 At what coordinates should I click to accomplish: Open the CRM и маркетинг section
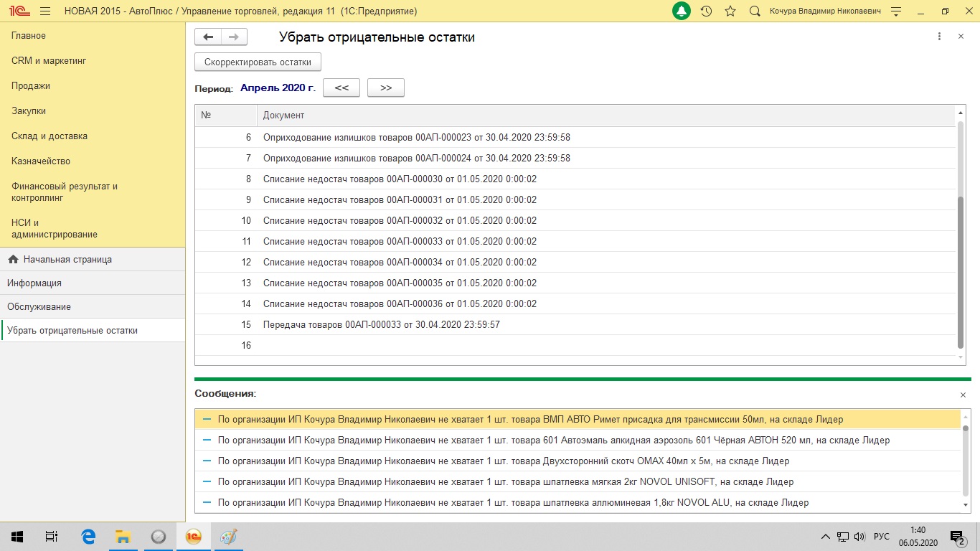[x=49, y=61]
